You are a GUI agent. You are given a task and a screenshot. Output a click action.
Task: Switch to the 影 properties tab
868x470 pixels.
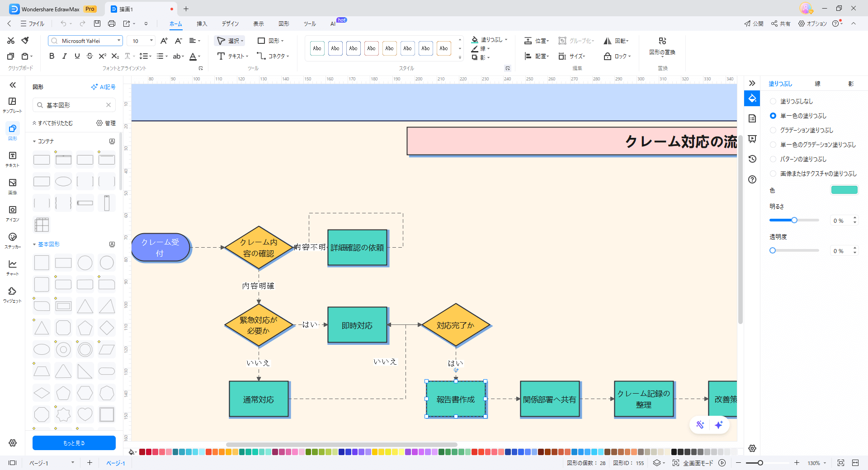(x=851, y=84)
